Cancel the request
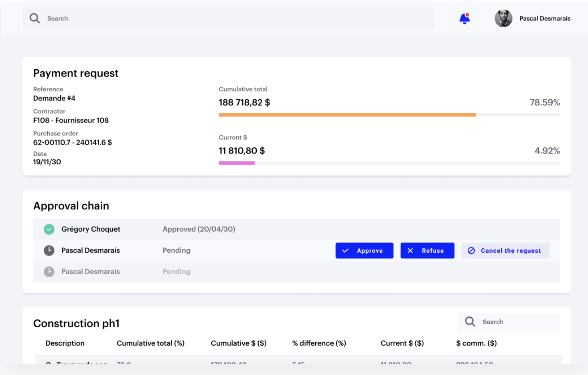Image resolution: width=588 pixels, height=375 pixels. pyautogui.click(x=505, y=250)
